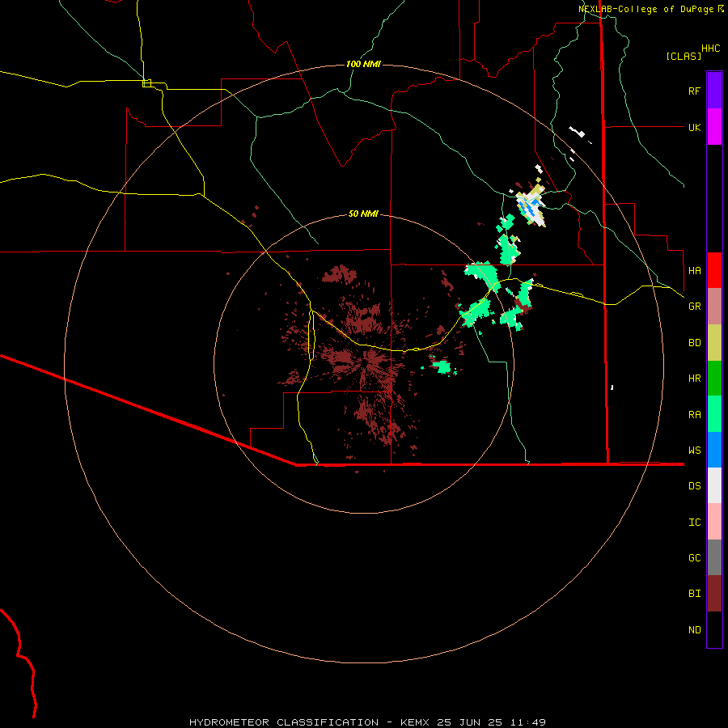
Task: Select the GC gray legend swatch
Action: click(714, 557)
